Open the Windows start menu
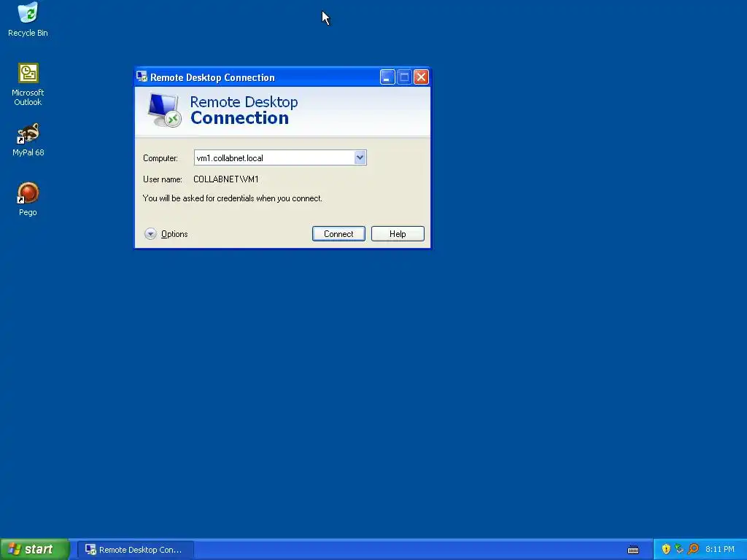Screen dimensions: 747x560 pyautogui.click(x=35, y=549)
